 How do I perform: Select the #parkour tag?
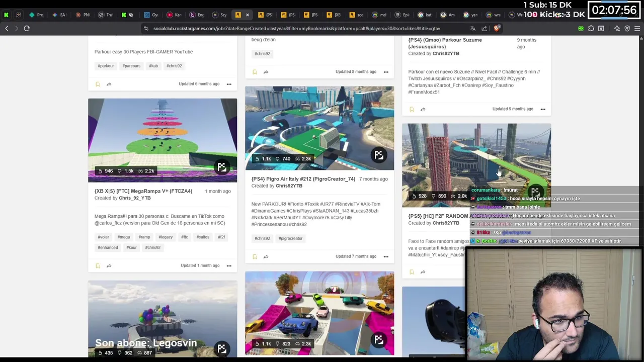pyautogui.click(x=106, y=66)
